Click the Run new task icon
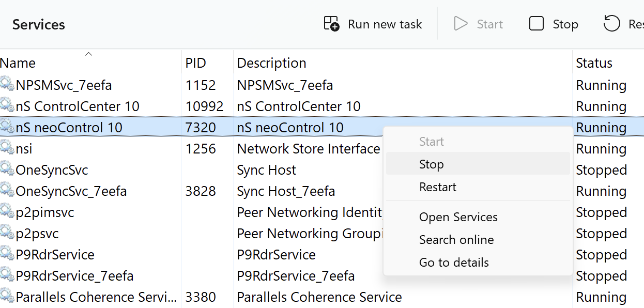Image resolution: width=644 pixels, height=308 pixels. pyautogui.click(x=331, y=24)
